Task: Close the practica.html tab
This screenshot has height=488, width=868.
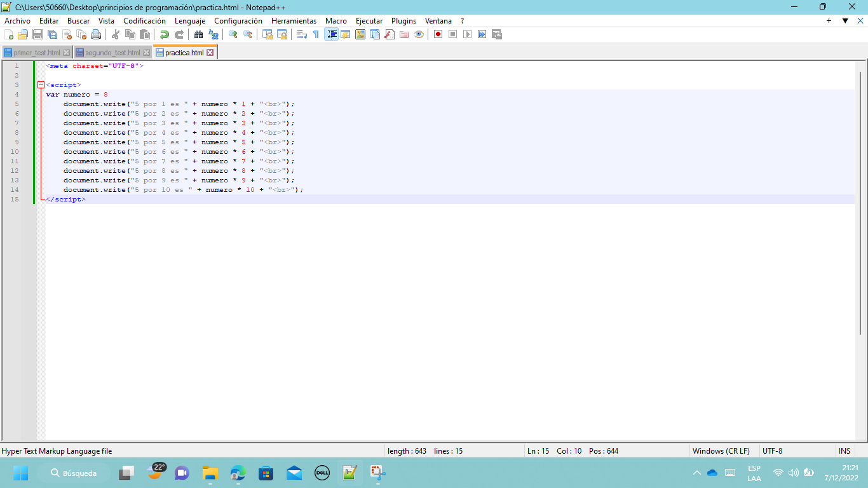Action: 210,53
